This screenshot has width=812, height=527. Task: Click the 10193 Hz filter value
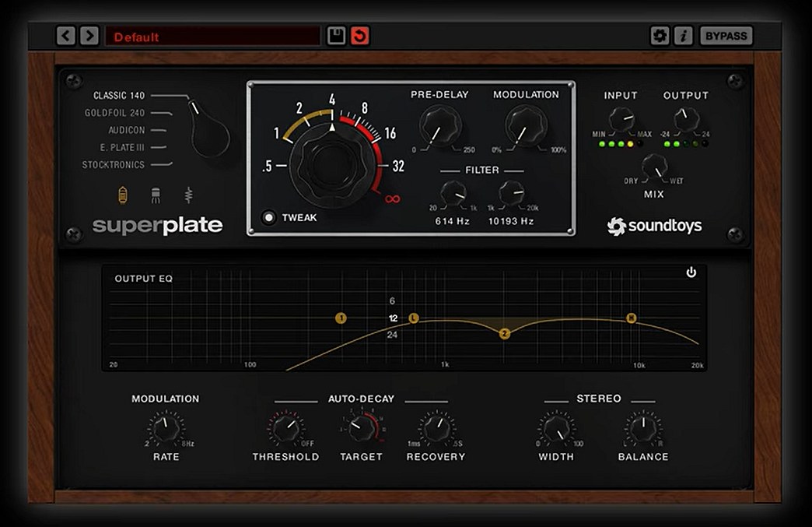coord(511,221)
